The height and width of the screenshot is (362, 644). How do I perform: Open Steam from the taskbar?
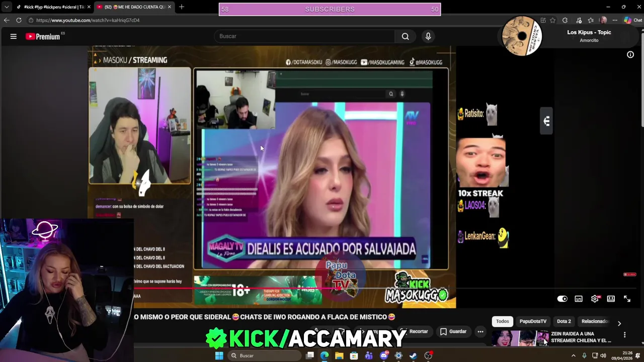click(413, 355)
